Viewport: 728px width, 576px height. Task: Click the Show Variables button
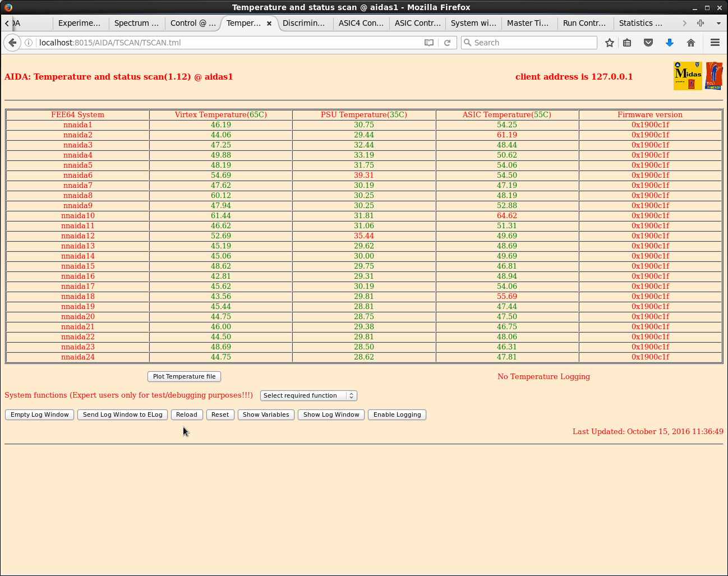266,414
